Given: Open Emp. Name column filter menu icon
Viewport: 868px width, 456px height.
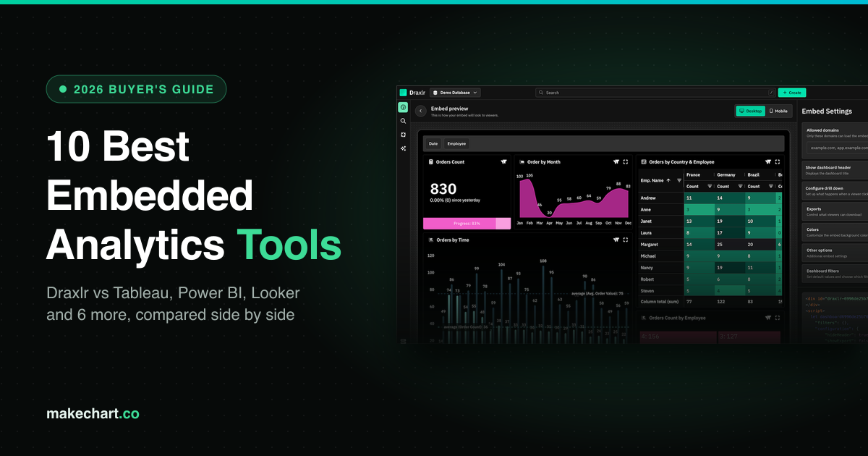Looking at the screenshot, I should point(679,180).
